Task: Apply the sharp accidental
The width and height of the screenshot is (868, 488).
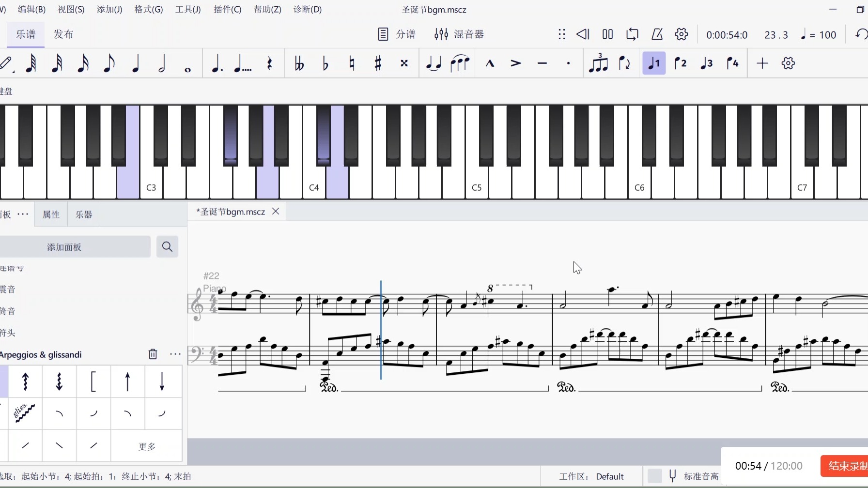Action: point(378,63)
